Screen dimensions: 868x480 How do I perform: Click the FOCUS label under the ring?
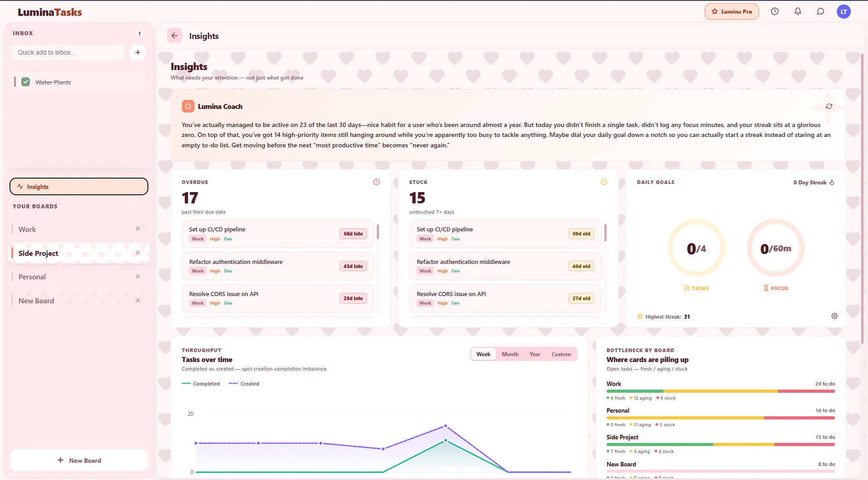tap(776, 288)
